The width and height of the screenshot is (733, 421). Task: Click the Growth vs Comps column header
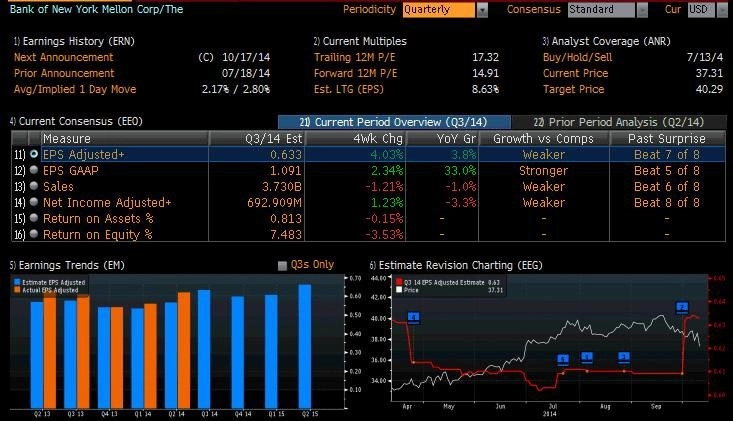(544, 139)
